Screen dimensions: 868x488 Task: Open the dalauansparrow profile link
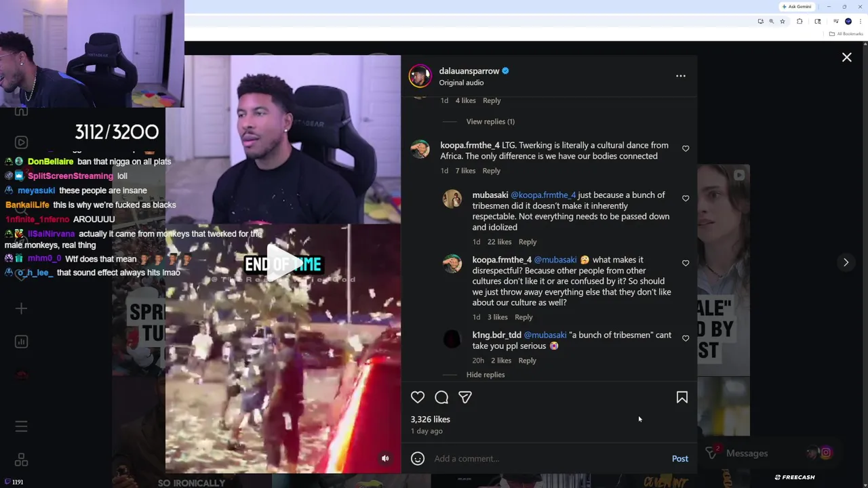[469, 70]
